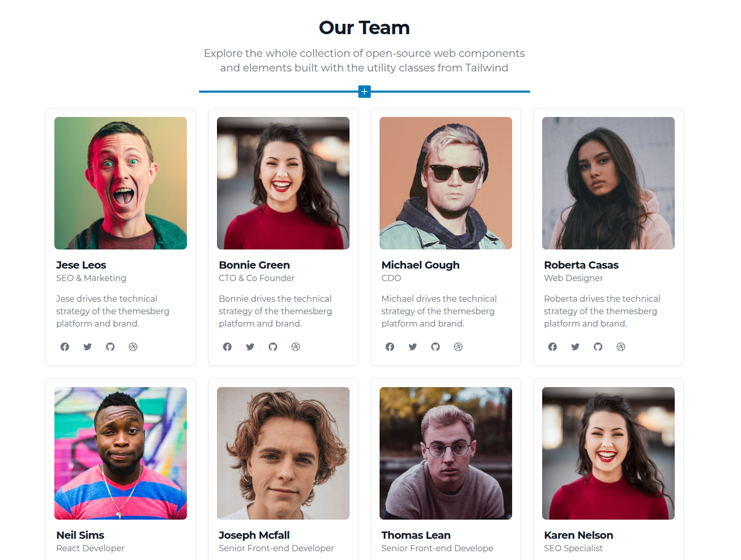Screen dimensions: 741x560
Task: Click Neil Sims's portrait image
Action: pos(121,453)
